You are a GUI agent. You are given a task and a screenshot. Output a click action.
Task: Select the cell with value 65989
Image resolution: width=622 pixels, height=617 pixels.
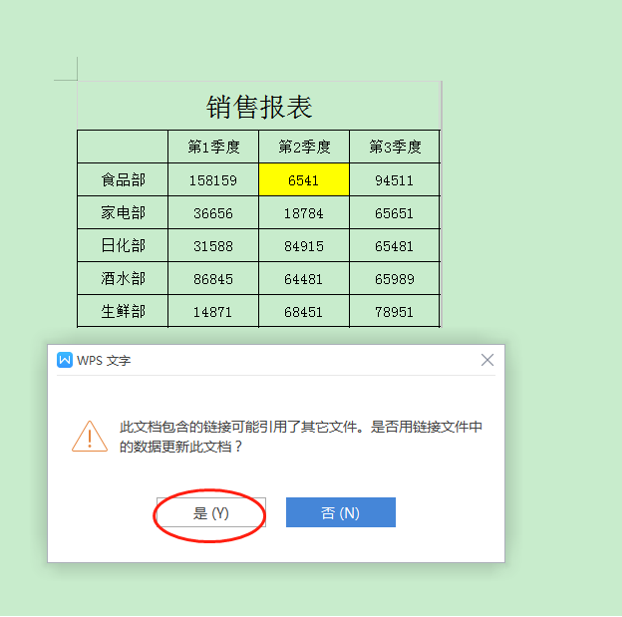click(395, 279)
